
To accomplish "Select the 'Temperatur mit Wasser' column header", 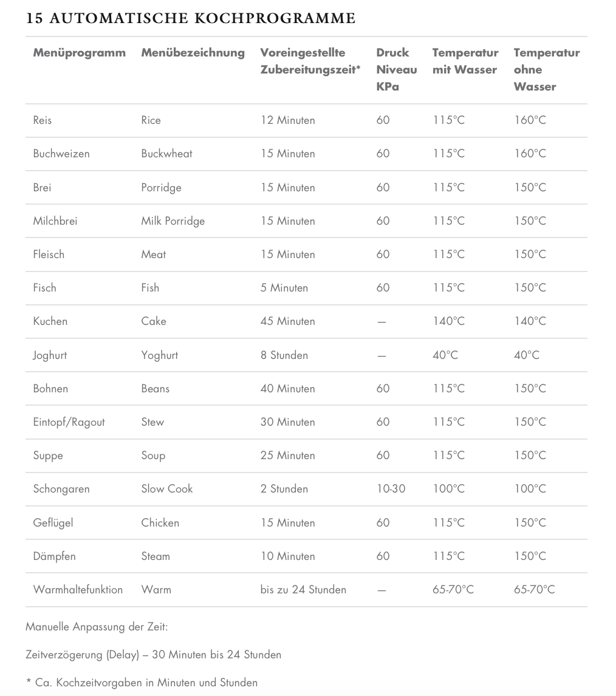I will click(x=465, y=61).
